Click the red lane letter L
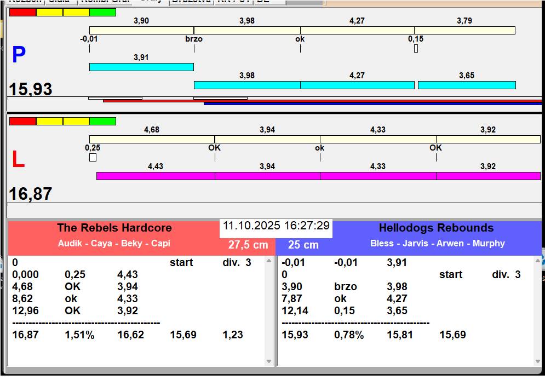This screenshot has width=545, height=392. tap(19, 159)
